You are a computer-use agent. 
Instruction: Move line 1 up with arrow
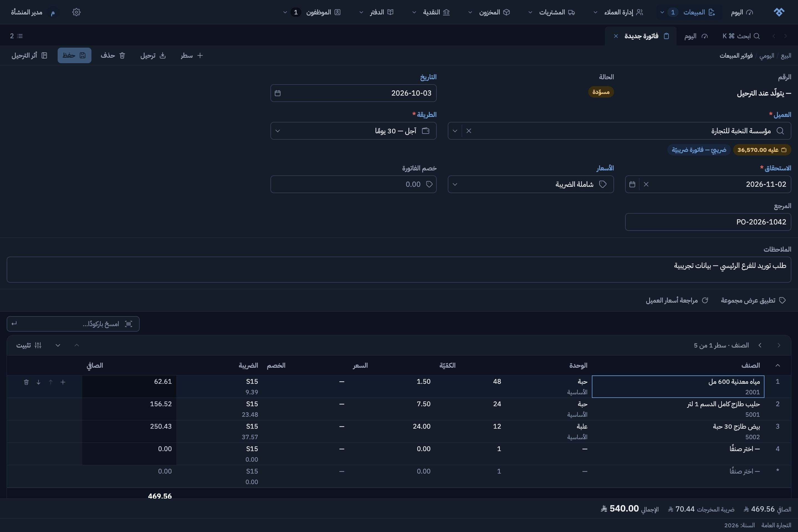click(x=51, y=382)
